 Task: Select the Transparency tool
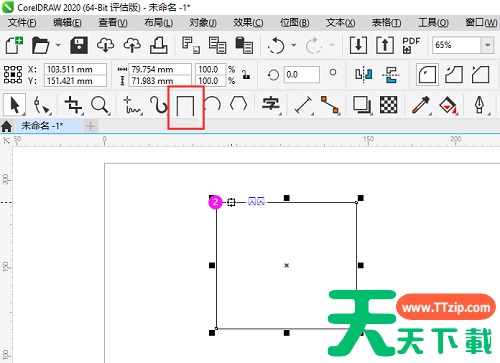tap(389, 105)
